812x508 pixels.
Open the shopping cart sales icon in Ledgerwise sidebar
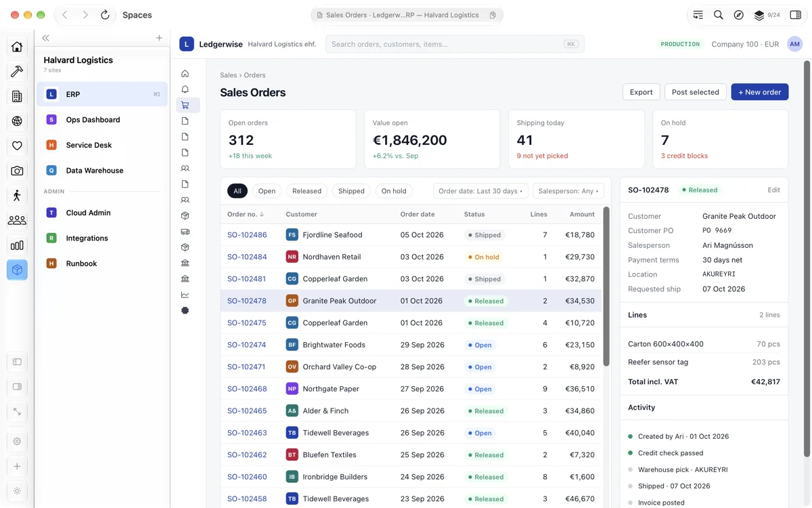tap(185, 105)
